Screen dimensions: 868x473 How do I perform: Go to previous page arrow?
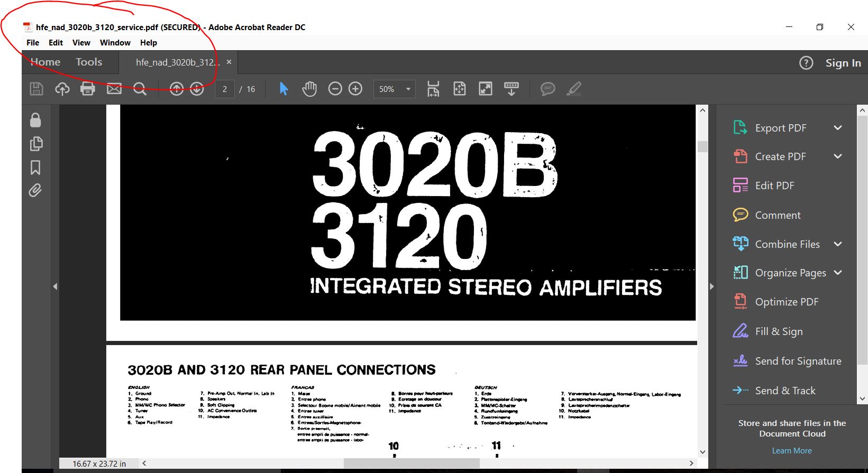pos(177,89)
